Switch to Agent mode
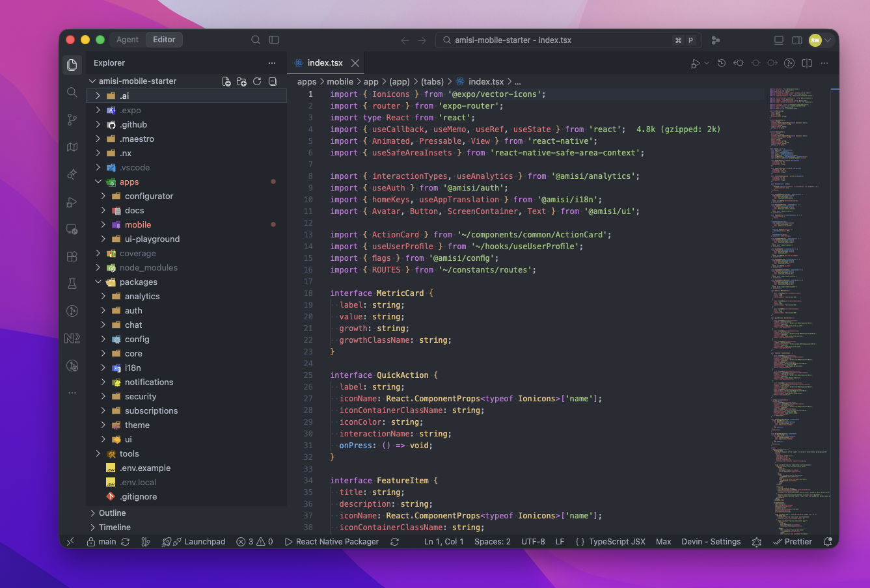The width and height of the screenshot is (870, 588). pos(128,40)
